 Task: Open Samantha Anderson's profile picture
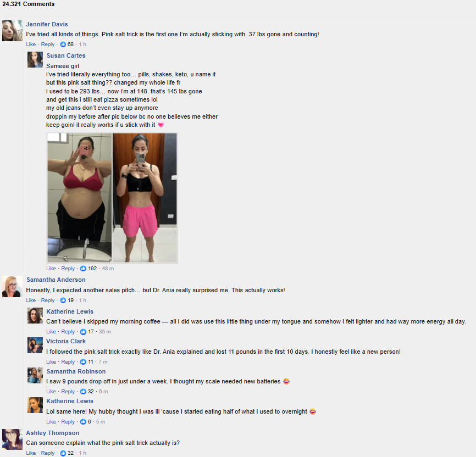click(x=12, y=287)
